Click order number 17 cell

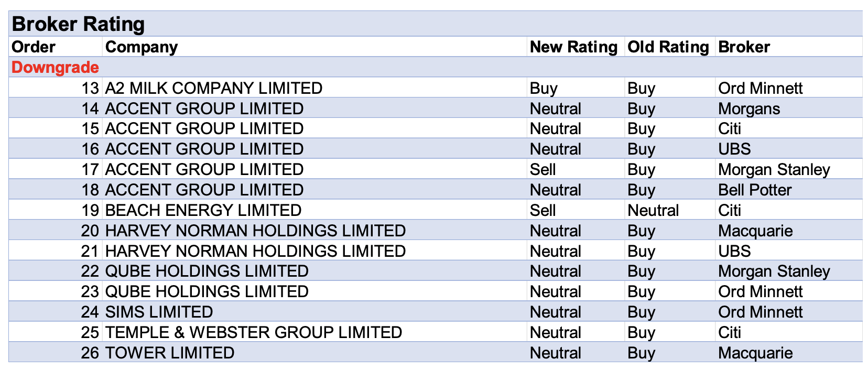pyautogui.click(x=90, y=169)
